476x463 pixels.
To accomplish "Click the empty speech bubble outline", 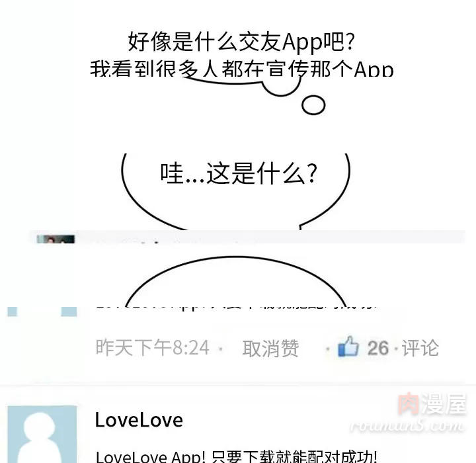I will [x=235, y=282].
